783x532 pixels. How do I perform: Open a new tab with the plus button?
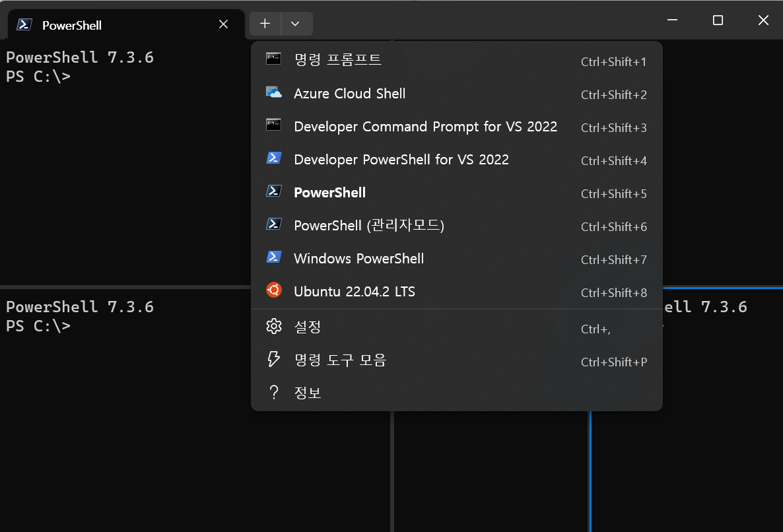tap(265, 24)
